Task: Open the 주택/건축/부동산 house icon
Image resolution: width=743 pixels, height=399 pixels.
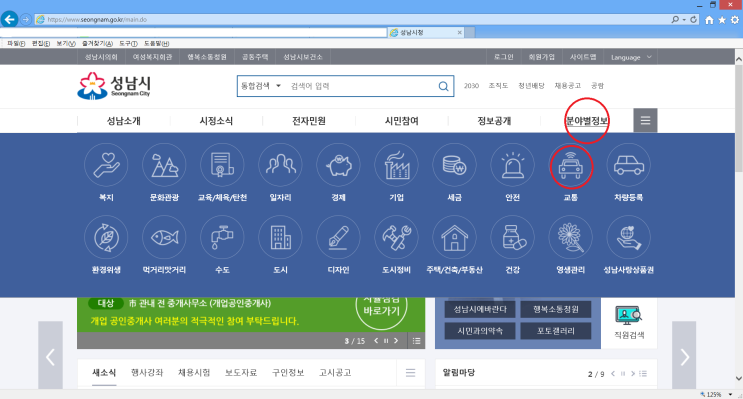Action: coord(454,237)
